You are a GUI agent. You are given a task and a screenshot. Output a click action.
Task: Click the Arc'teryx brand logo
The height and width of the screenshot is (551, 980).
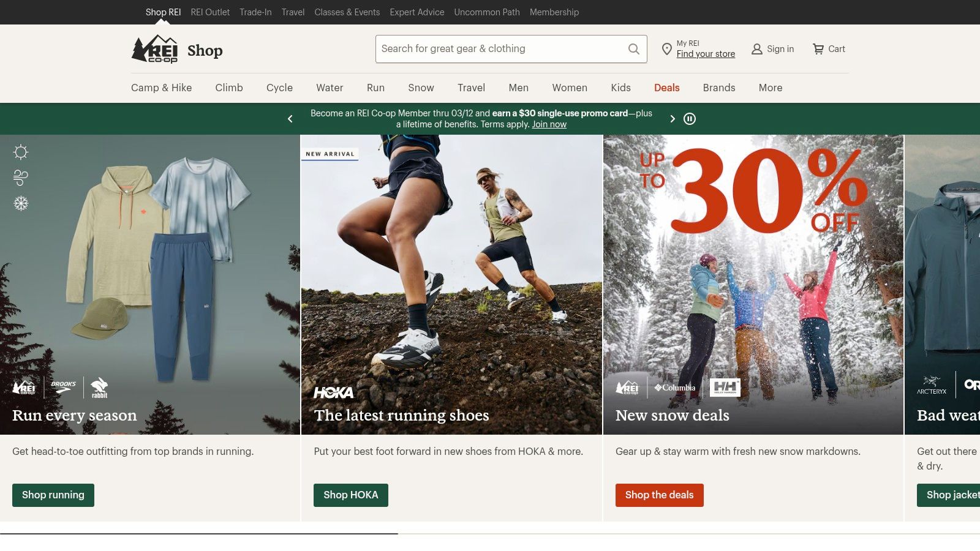[932, 385]
